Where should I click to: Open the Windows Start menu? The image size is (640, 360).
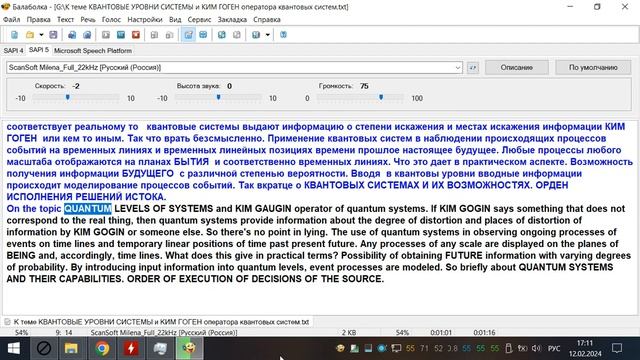pos(13,348)
